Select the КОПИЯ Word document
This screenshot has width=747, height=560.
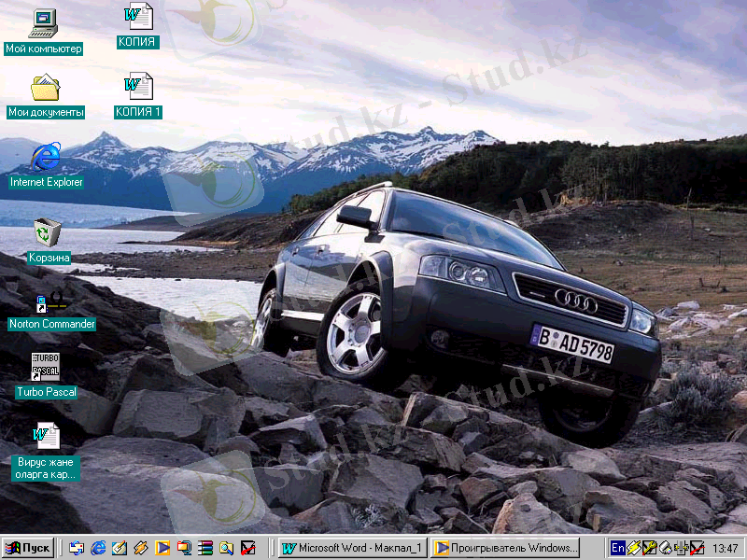pyautogui.click(x=138, y=17)
